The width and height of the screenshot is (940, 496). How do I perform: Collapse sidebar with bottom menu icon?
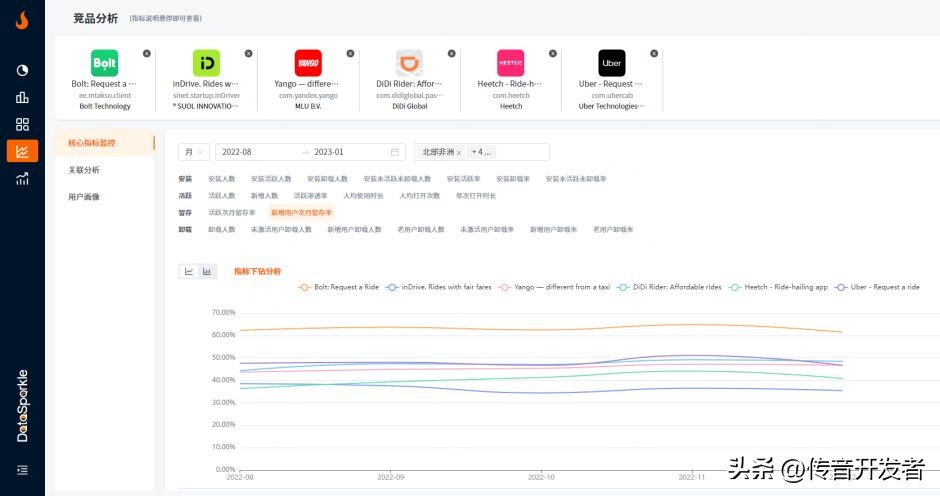(x=22, y=469)
